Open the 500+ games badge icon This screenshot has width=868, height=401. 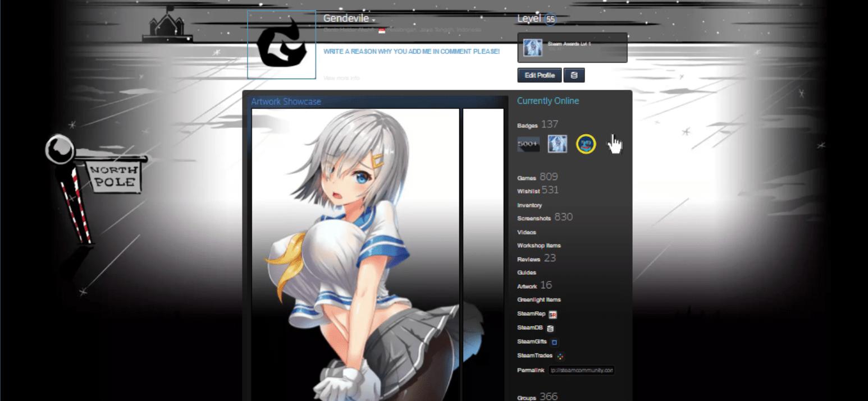[x=528, y=145]
